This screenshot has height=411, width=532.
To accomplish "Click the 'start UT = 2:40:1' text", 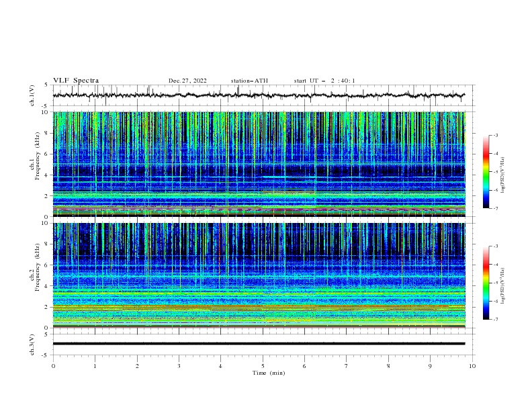I will click(x=324, y=81).
